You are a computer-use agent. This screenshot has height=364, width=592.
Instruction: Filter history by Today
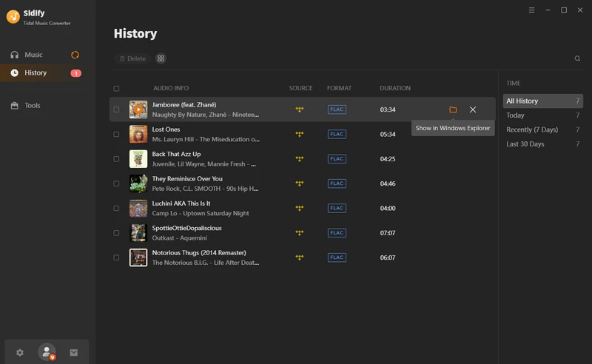pos(543,115)
